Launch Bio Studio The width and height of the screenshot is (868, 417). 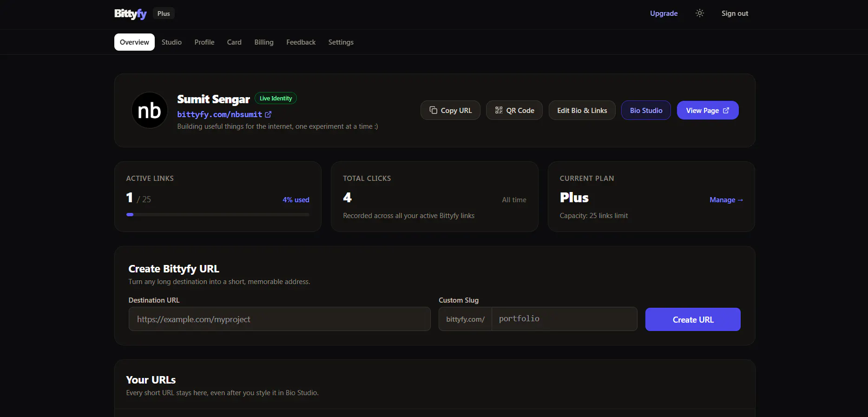(646, 110)
